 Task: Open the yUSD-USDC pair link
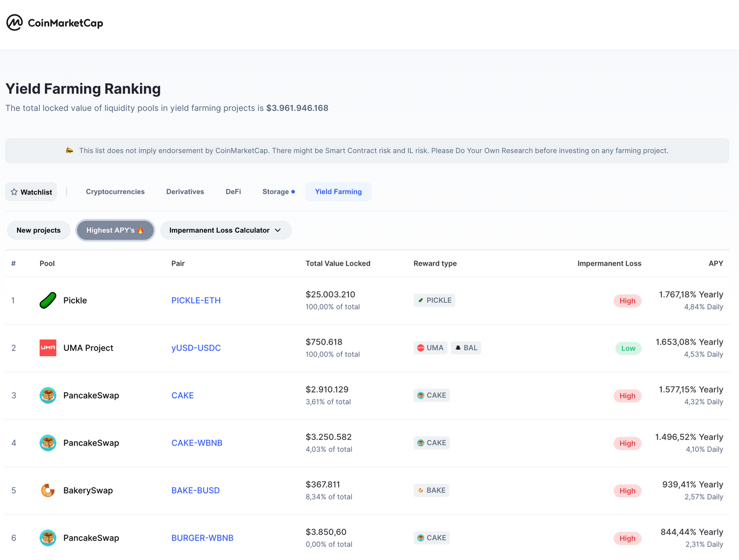point(196,348)
